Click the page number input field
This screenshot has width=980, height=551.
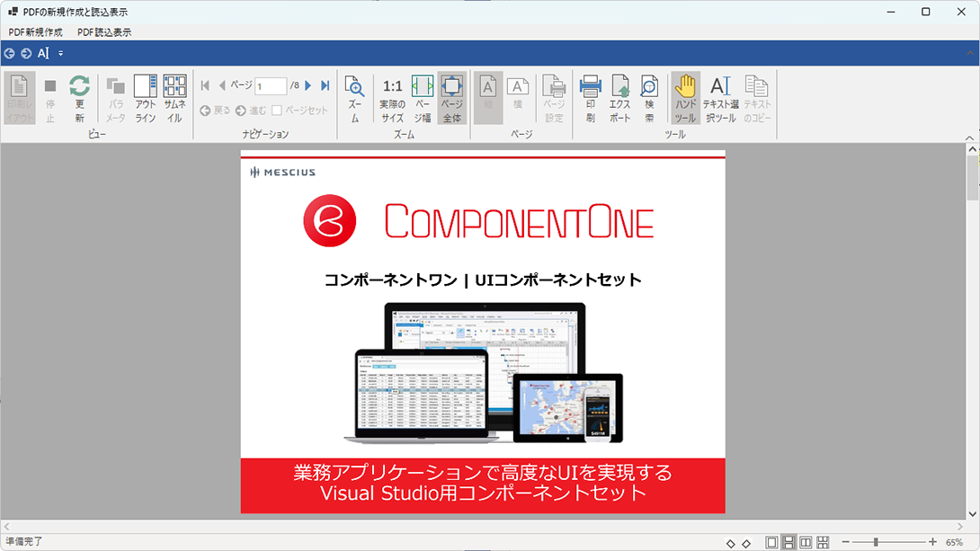tap(271, 86)
